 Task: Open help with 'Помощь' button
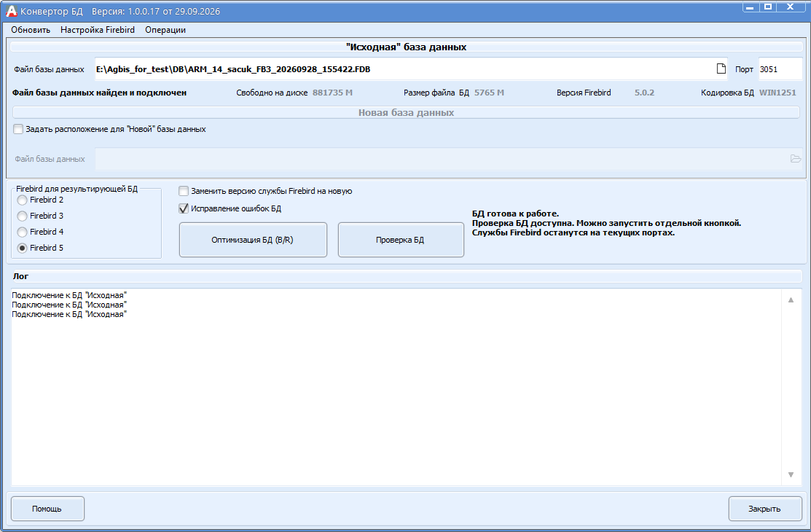tap(47, 509)
